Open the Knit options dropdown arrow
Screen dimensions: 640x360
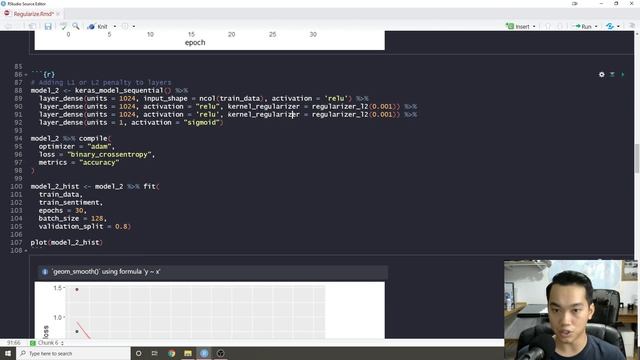tap(115, 27)
